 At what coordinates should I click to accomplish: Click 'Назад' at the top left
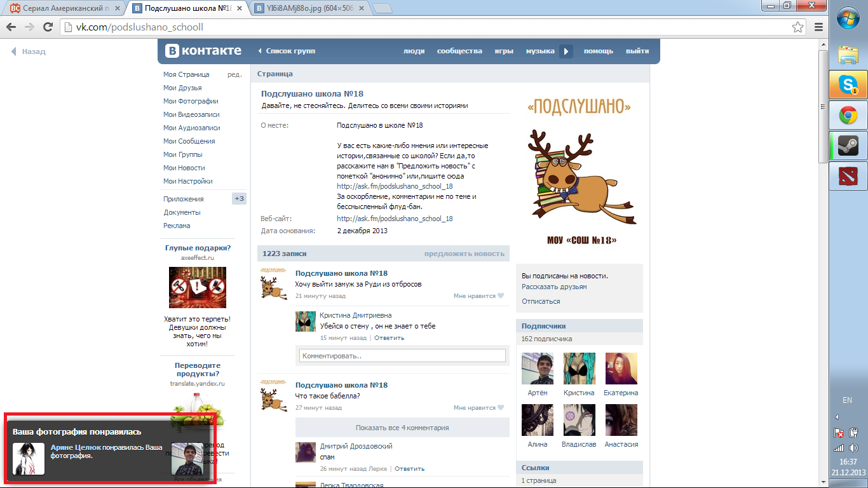pos(29,51)
